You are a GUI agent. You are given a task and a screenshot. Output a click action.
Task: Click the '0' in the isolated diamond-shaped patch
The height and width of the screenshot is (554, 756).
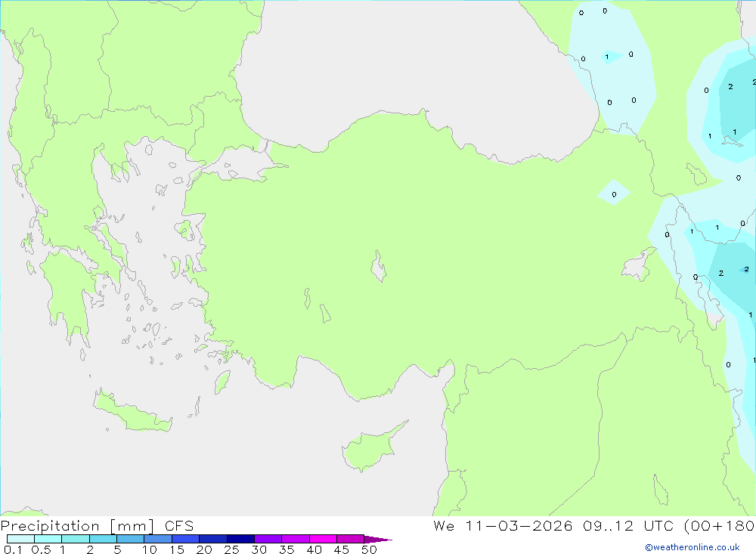[614, 195]
